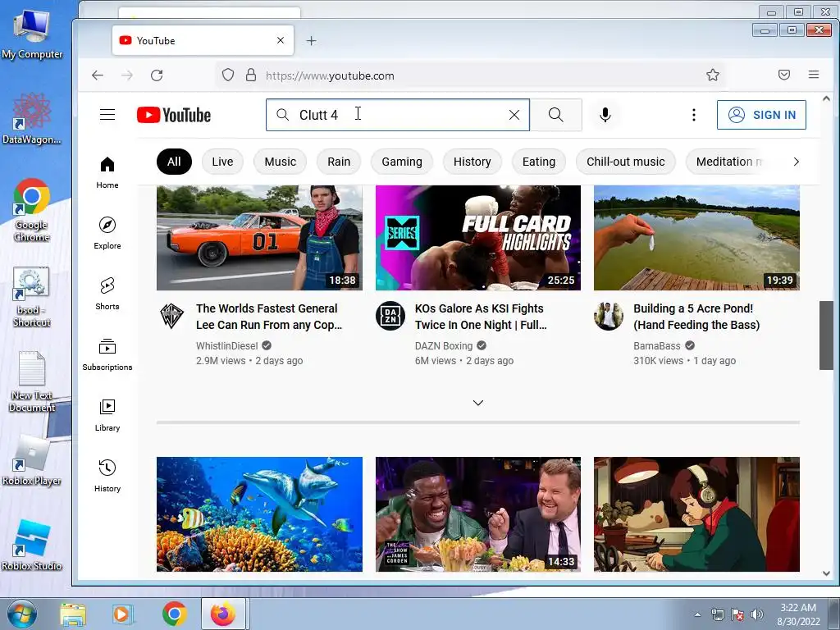
Task: Select the Live filter chip
Action: click(x=222, y=162)
